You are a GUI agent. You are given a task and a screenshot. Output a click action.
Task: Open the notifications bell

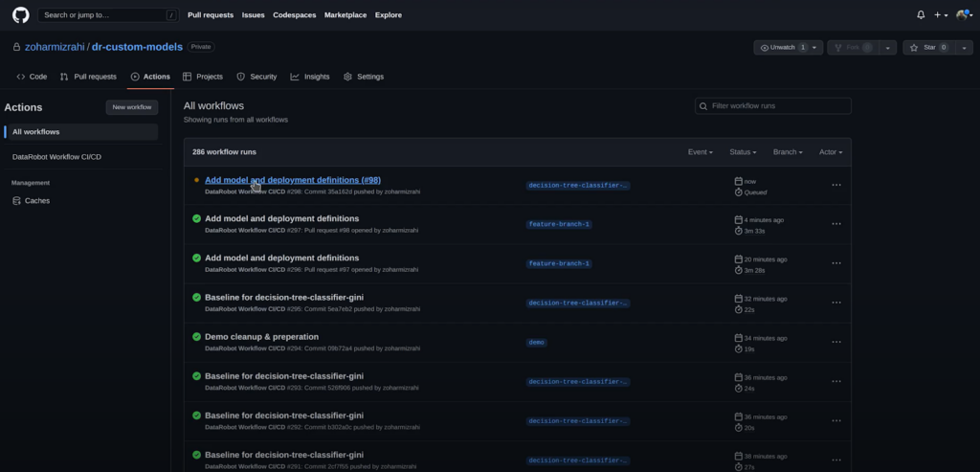[x=921, y=15]
